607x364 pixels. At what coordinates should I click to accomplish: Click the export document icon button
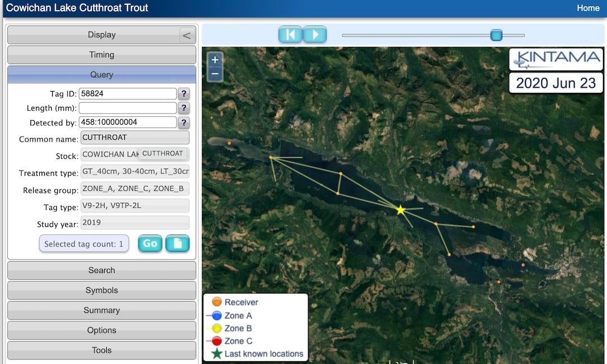point(177,244)
